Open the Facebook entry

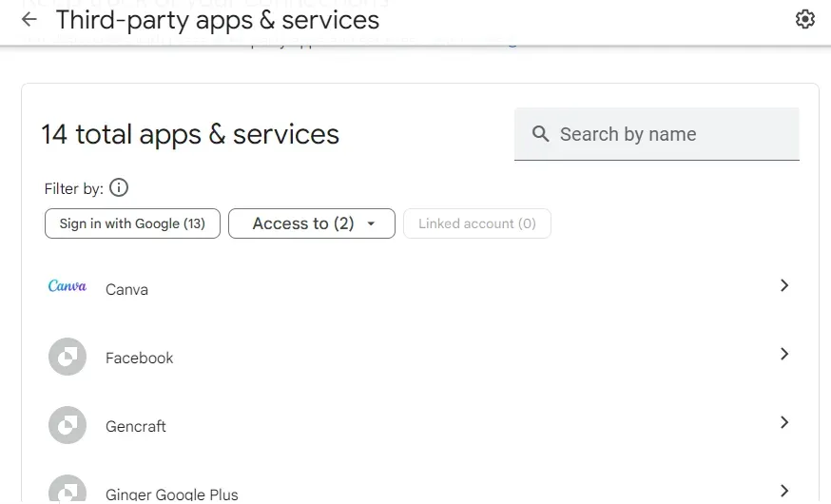point(419,357)
